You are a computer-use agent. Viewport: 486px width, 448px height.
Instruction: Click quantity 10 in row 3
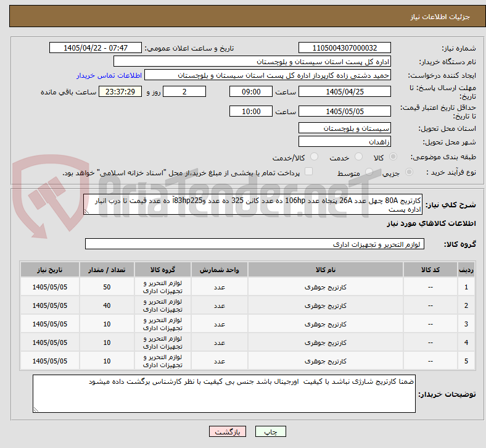(x=107, y=324)
